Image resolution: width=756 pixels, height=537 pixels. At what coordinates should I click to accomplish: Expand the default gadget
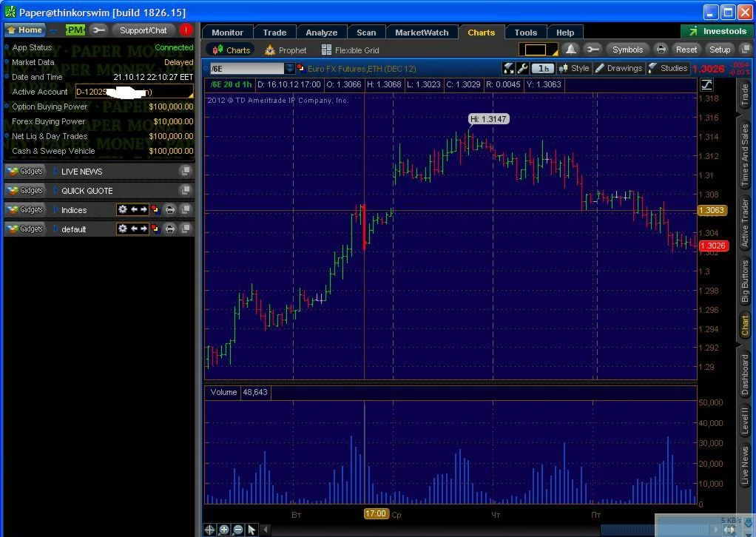click(x=56, y=229)
